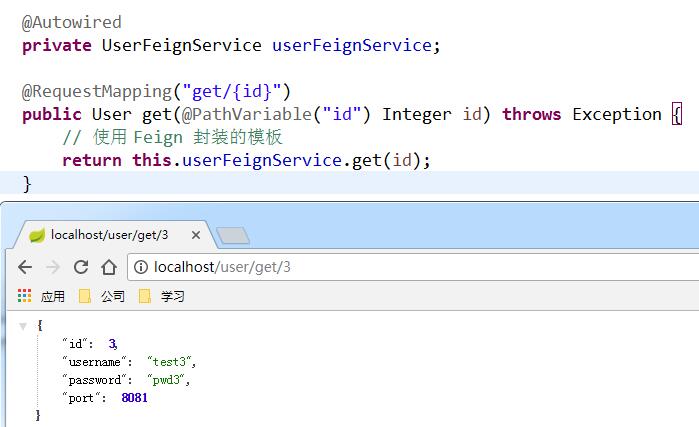Close the localhost/user/get/3 tab
Image resolution: width=699 pixels, height=427 pixels.
[196, 236]
